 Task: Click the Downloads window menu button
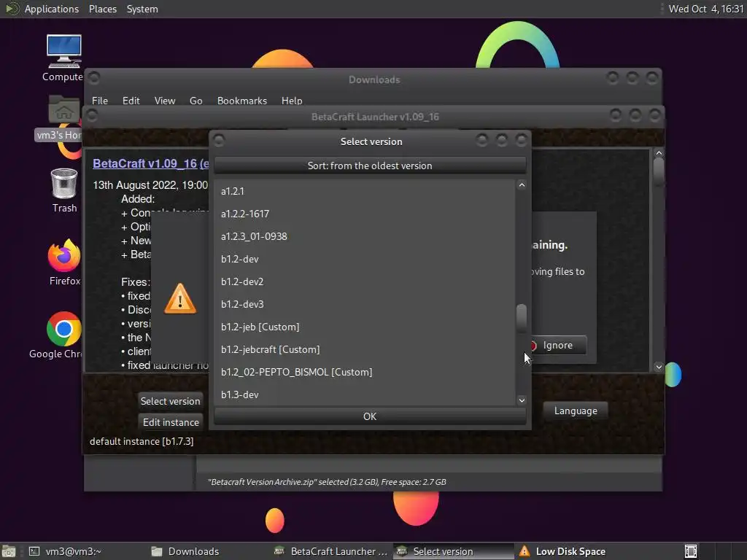[x=94, y=77]
